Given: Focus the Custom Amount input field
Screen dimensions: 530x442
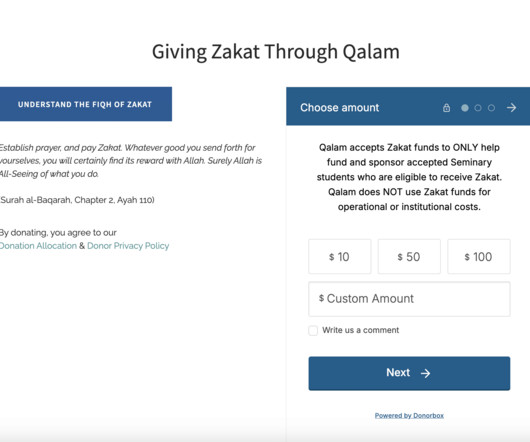Looking at the screenshot, I should pos(409,299).
